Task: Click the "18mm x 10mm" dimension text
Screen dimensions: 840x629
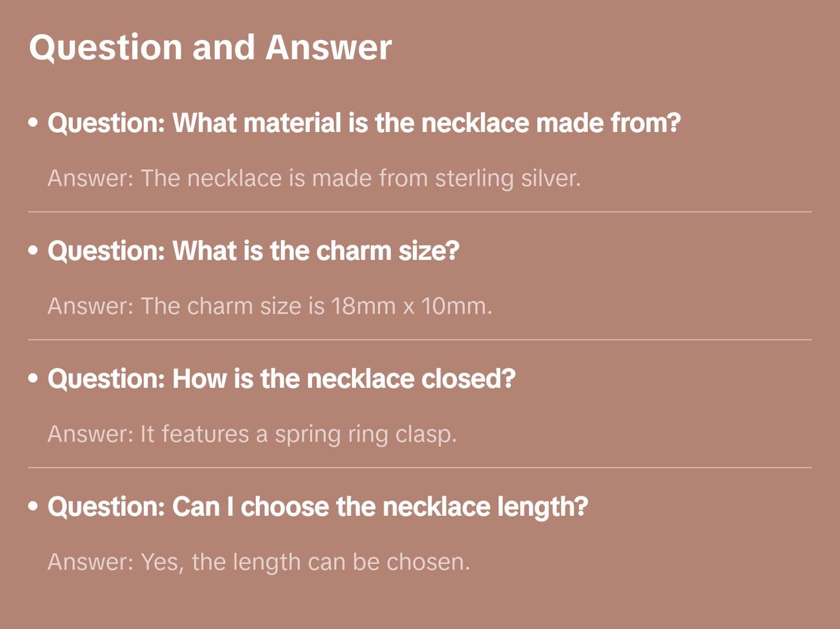Action: [x=410, y=306]
